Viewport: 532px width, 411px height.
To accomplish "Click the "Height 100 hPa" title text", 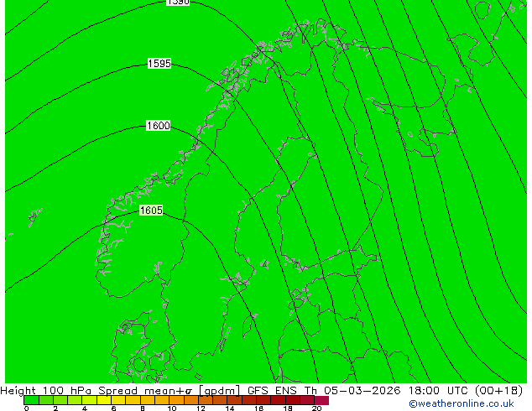I will (46, 391).
